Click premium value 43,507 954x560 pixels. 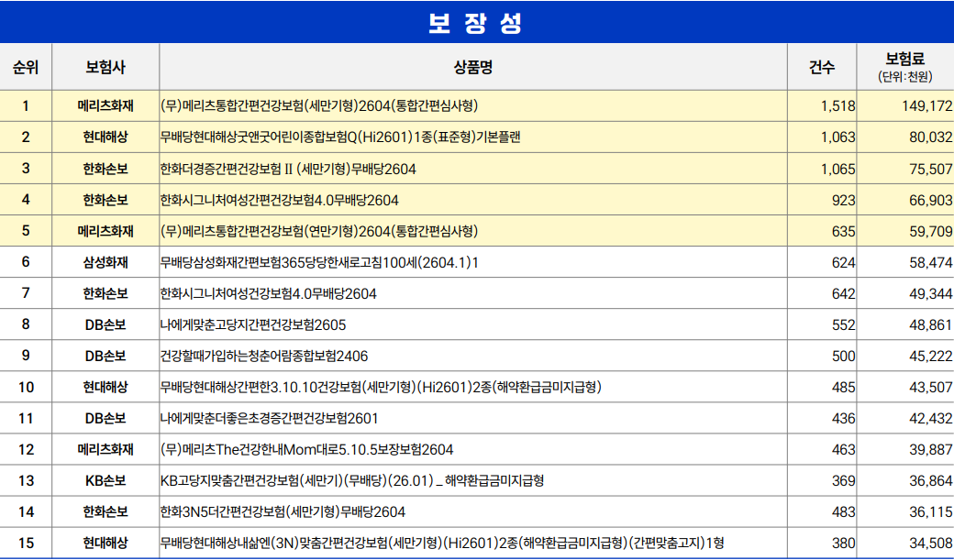(931, 388)
